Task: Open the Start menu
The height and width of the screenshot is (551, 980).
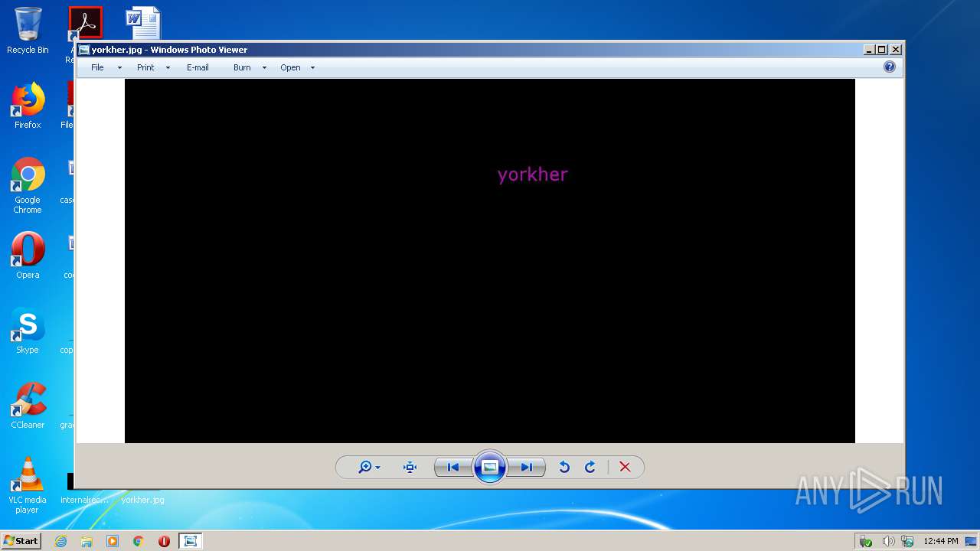Action: point(21,541)
